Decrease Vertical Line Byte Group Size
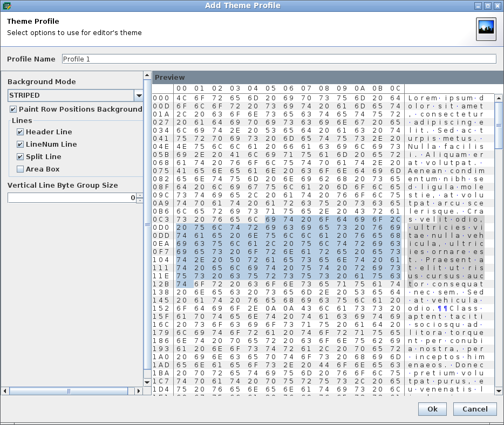The width and height of the screenshot is (504, 425). click(x=140, y=201)
